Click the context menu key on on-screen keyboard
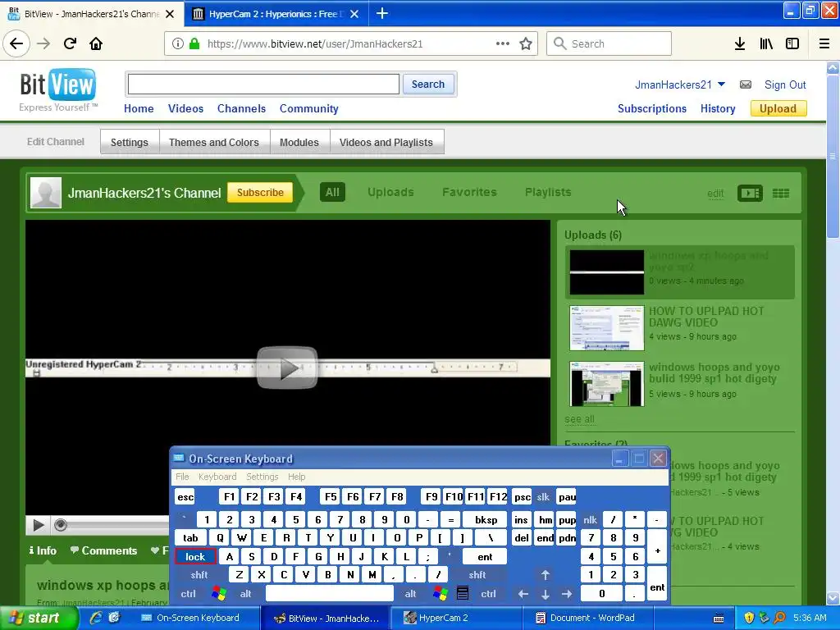The height and width of the screenshot is (630, 840). (463, 593)
